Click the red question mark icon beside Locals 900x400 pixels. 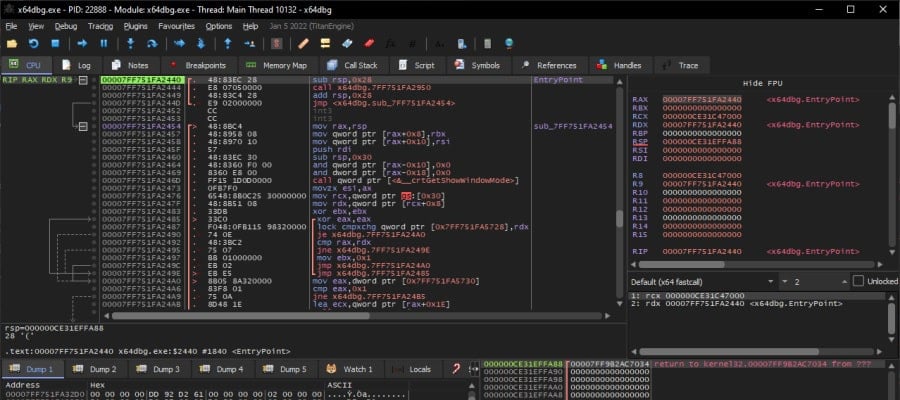[456, 369]
